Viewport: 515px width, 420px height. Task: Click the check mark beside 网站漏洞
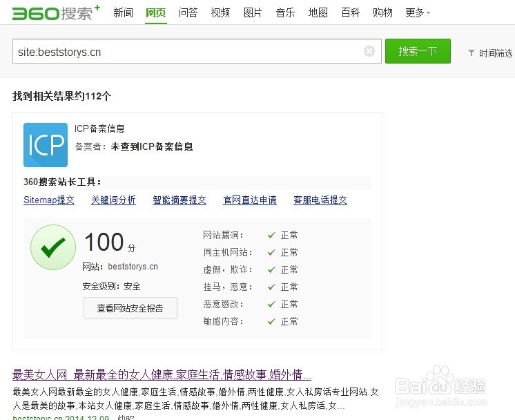pos(271,235)
